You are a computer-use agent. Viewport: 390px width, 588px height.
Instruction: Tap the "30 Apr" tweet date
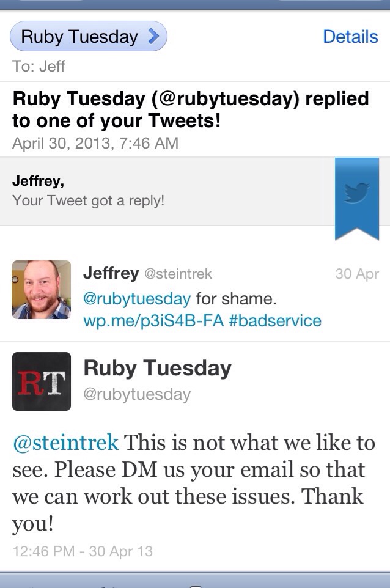(357, 274)
